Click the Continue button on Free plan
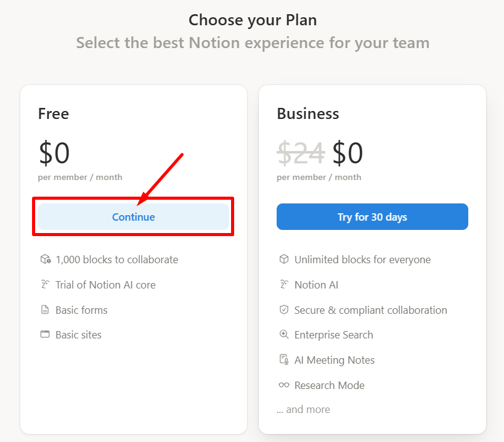Screen dimensions: 504x442 133,217
